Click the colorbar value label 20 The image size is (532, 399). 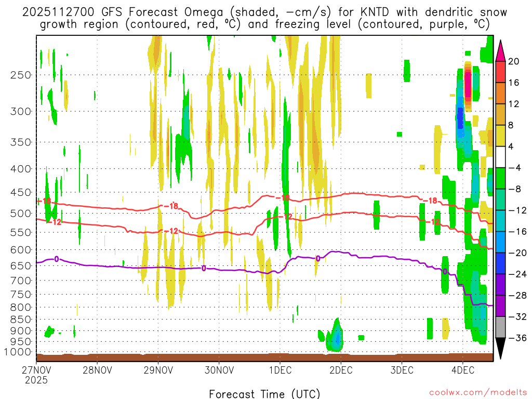514,61
